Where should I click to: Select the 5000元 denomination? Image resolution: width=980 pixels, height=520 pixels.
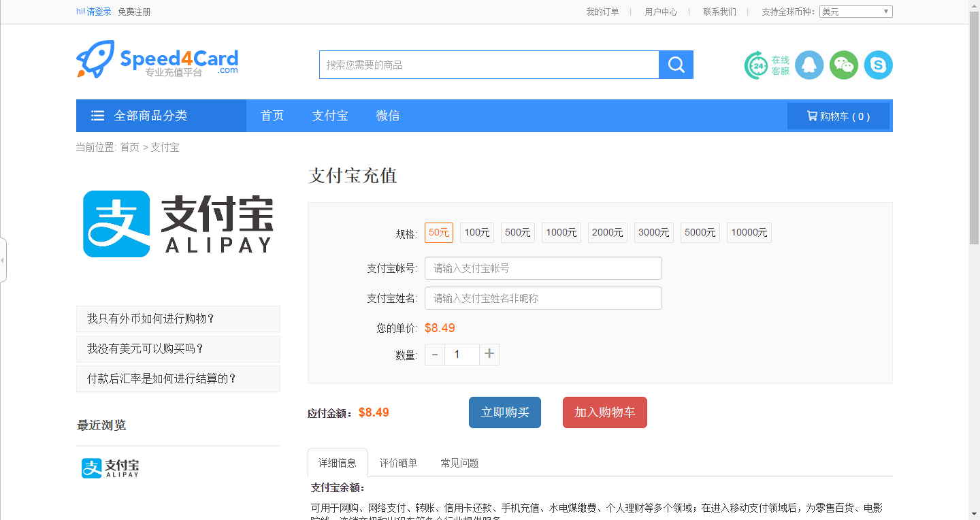pyautogui.click(x=700, y=233)
